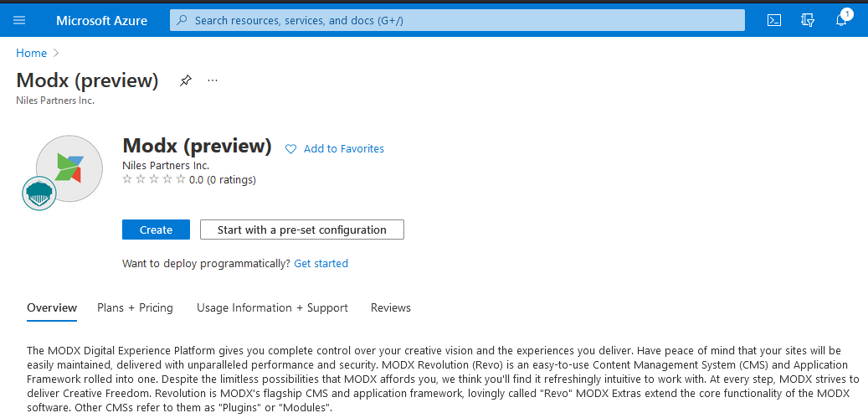Image resolution: width=868 pixels, height=418 pixels.
Task: Open the Directories + subscriptions filter icon
Action: pos(808,20)
